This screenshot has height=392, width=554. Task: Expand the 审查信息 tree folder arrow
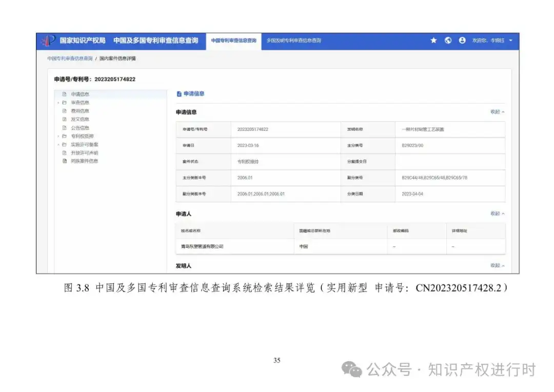pyautogui.click(x=58, y=103)
